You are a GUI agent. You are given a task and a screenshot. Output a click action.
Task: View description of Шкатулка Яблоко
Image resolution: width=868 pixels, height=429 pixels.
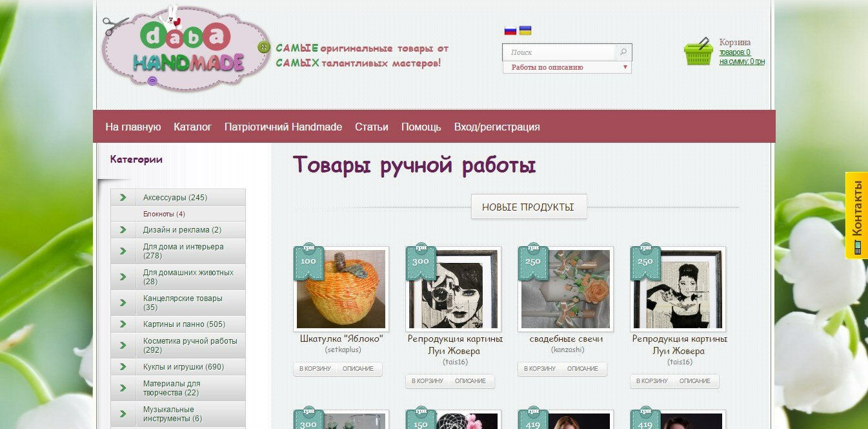358,369
